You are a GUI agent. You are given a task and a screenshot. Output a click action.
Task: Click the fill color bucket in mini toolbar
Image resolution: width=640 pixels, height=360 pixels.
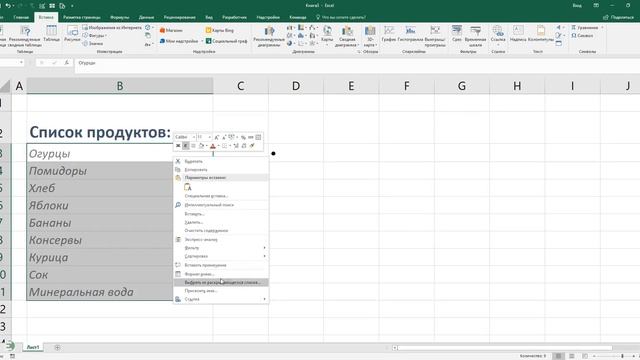pos(201,146)
